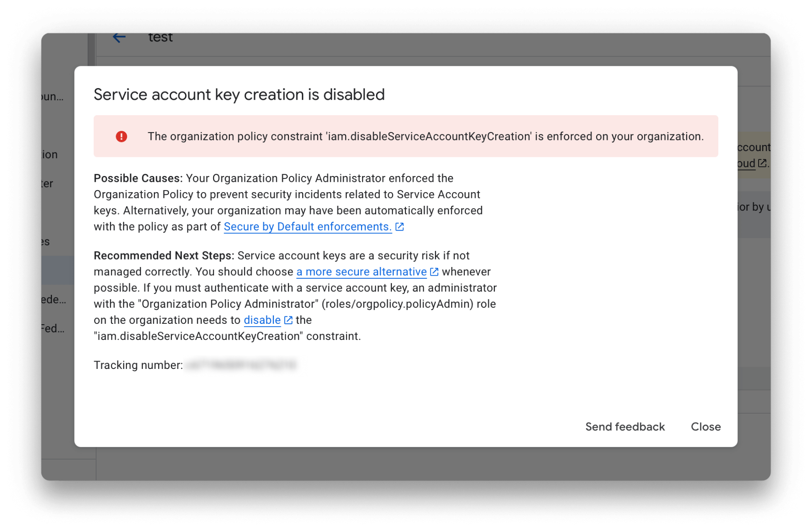Viewport: 812px width, 530px height.
Task: Click the blue back arrow icon
Action: click(x=119, y=38)
